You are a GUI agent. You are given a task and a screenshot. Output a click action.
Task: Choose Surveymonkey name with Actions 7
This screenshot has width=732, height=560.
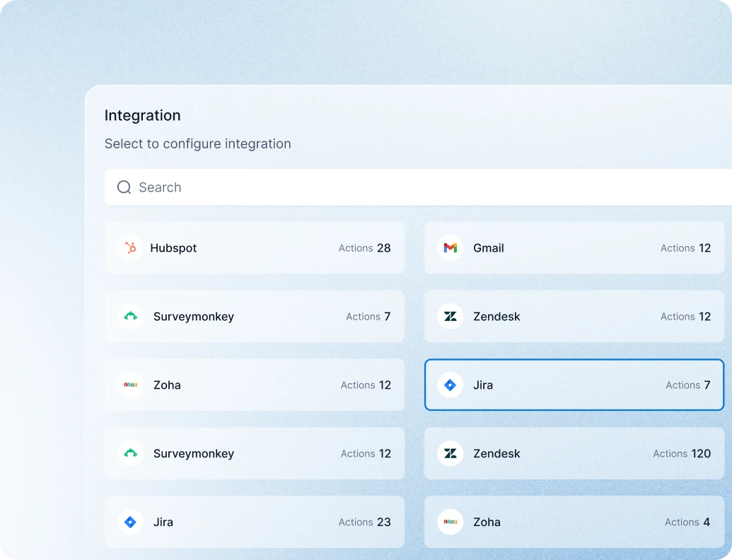[194, 316]
